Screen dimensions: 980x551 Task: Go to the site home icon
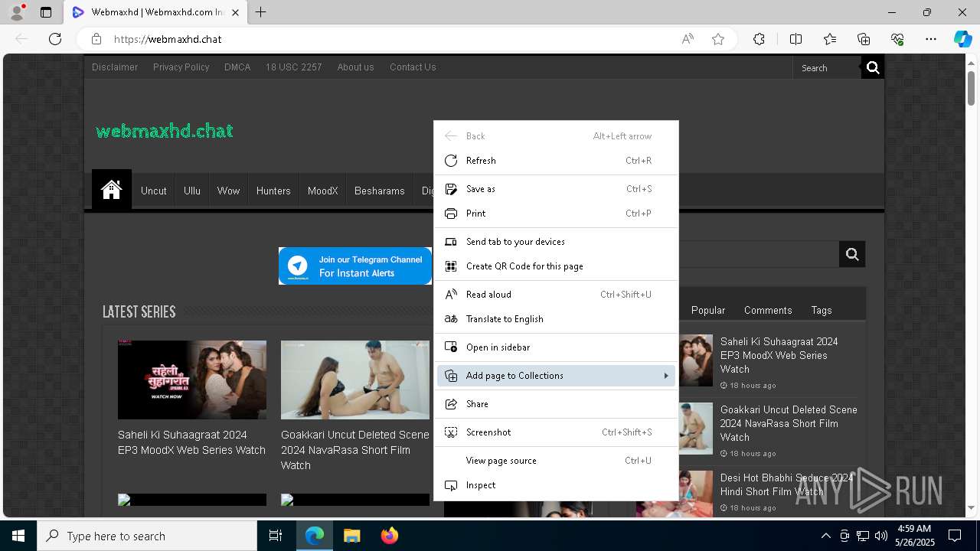(x=112, y=190)
